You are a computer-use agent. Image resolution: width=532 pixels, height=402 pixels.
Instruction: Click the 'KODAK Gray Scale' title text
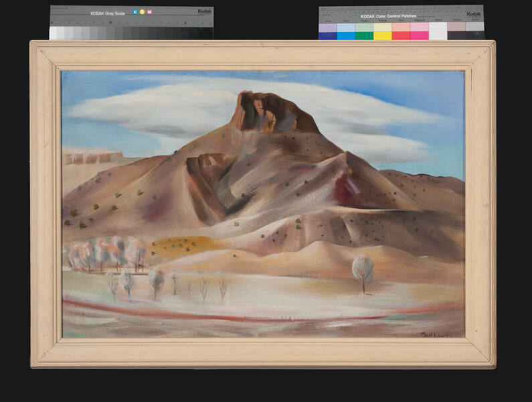[x=108, y=13]
